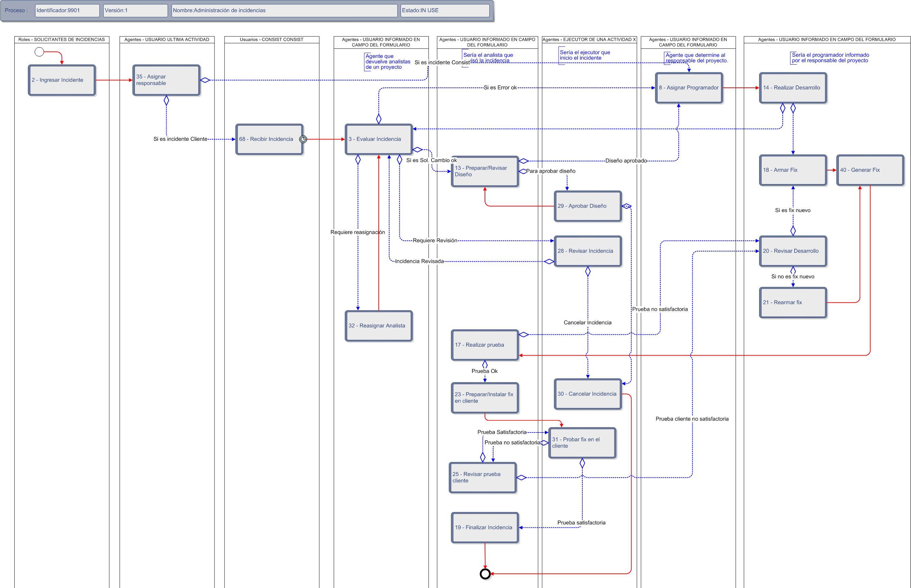Image resolution: width=911 pixels, height=588 pixels.
Task: Select the '21 - Rearmar fix' activity
Action: (793, 303)
